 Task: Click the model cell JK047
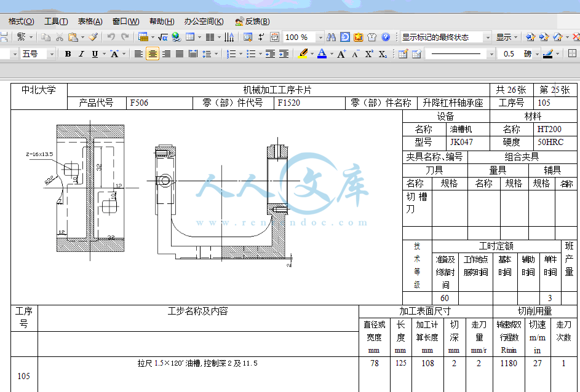pyautogui.click(x=468, y=143)
